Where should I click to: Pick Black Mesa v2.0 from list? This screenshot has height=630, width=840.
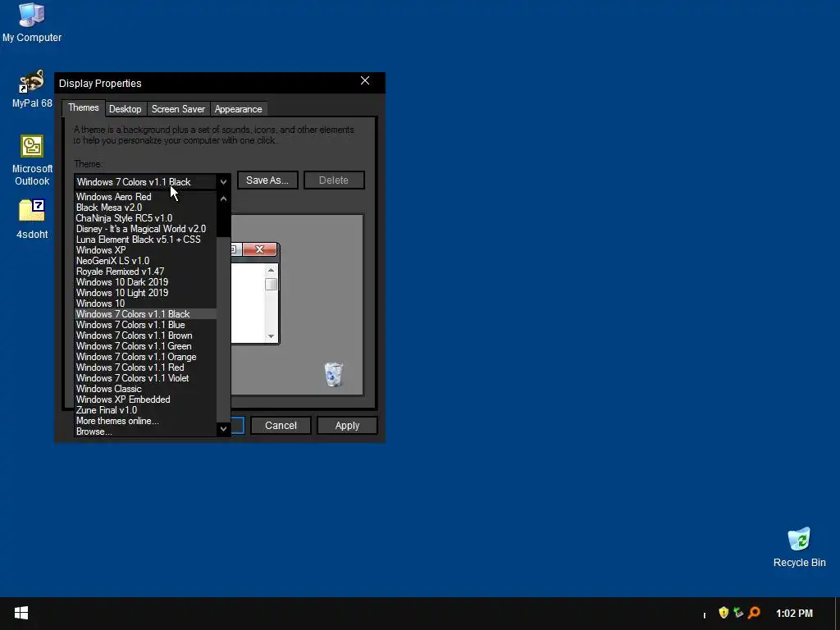pos(145,208)
